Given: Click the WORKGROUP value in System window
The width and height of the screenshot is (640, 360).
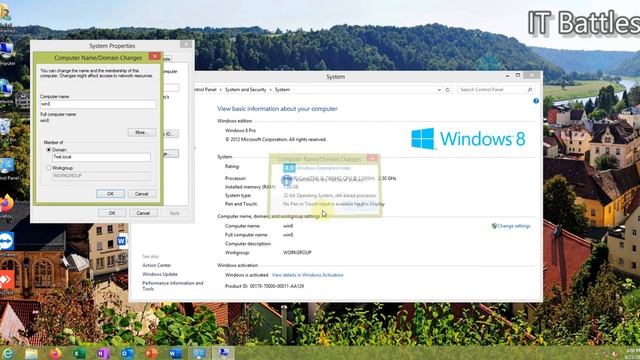Looking at the screenshot, I should pos(297,253).
